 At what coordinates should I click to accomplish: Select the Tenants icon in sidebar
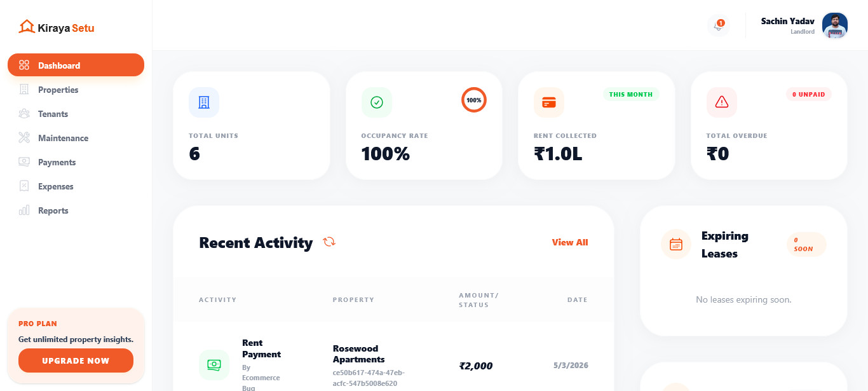click(24, 114)
